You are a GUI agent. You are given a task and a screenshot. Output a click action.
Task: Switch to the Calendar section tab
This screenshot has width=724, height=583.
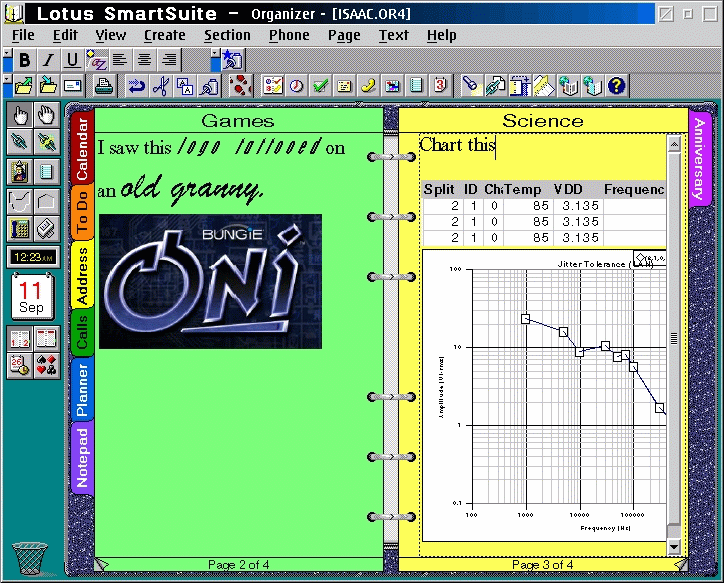pyautogui.click(x=82, y=148)
